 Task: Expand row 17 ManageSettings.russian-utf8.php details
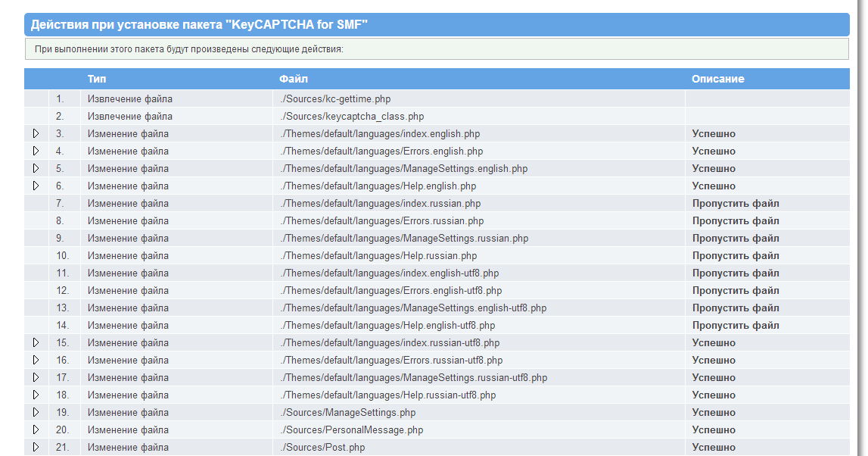click(x=36, y=377)
